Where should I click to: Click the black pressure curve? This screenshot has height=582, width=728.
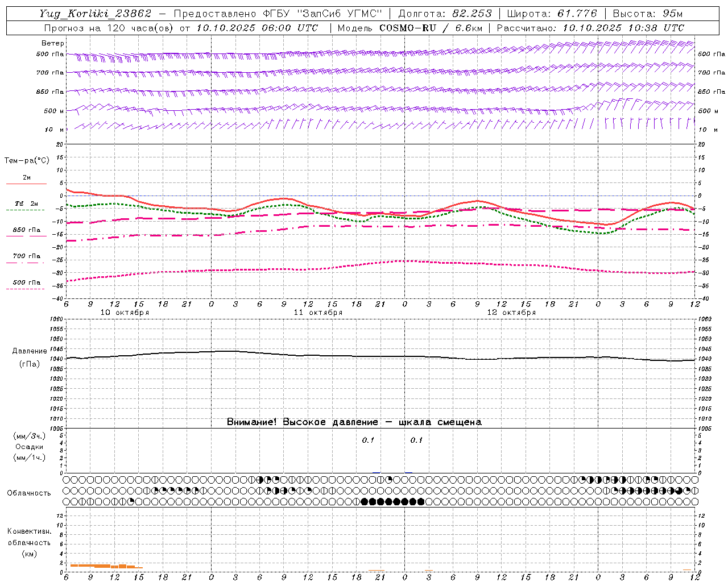(381, 356)
